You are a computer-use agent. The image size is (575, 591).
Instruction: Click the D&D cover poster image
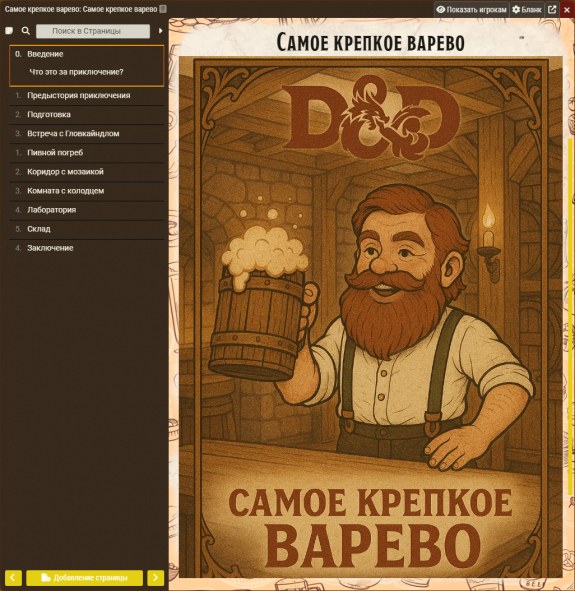coord(371,317)
